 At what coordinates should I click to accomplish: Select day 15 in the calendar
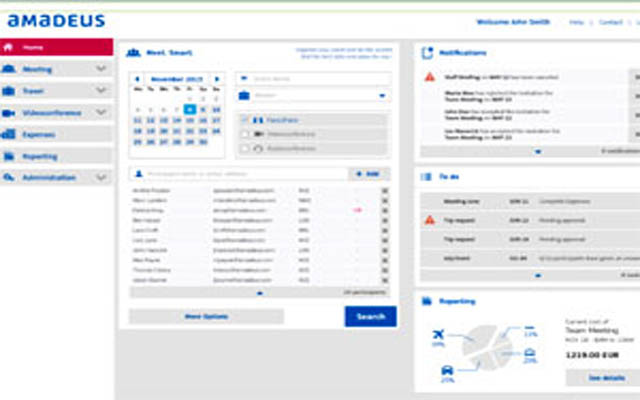pos(190,120)
